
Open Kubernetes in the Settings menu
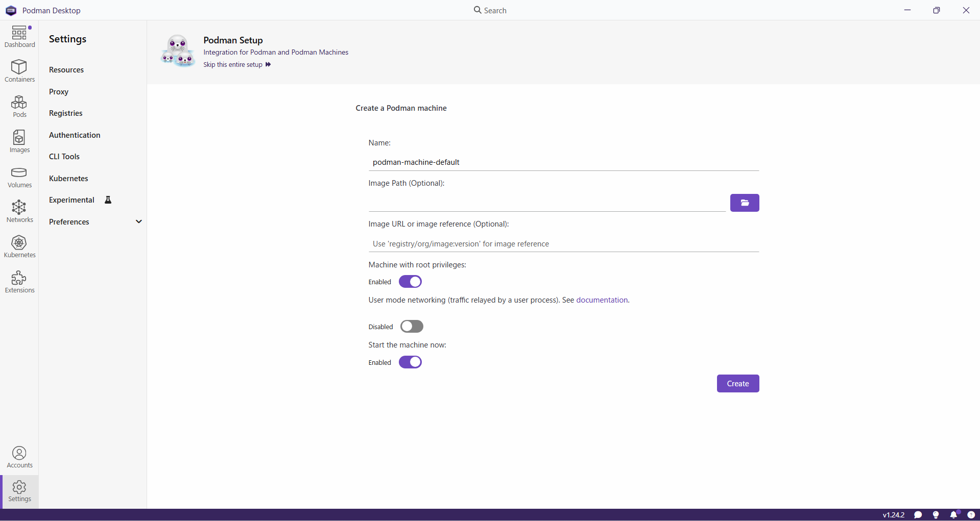[x=68, y=179]
